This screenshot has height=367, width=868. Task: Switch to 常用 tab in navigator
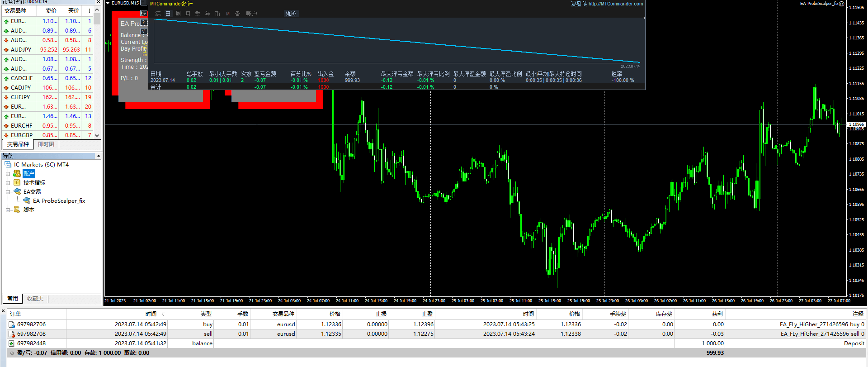13,299
